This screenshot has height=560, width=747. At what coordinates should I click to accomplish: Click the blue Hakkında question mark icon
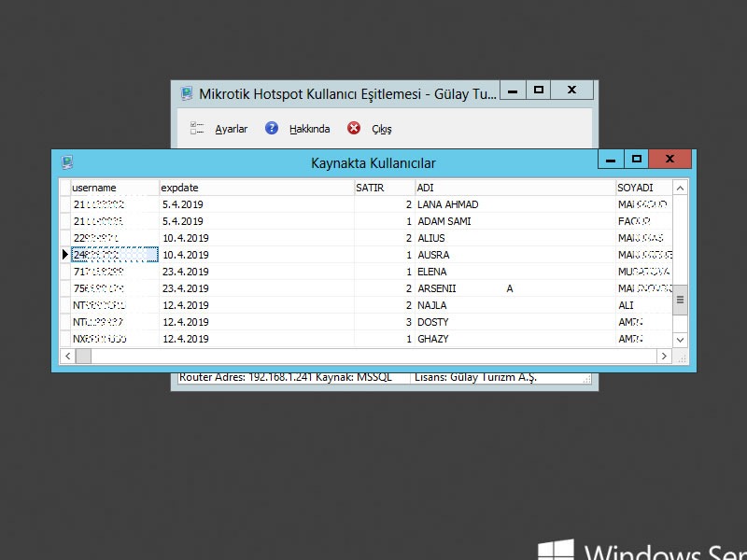coord(272,128)
